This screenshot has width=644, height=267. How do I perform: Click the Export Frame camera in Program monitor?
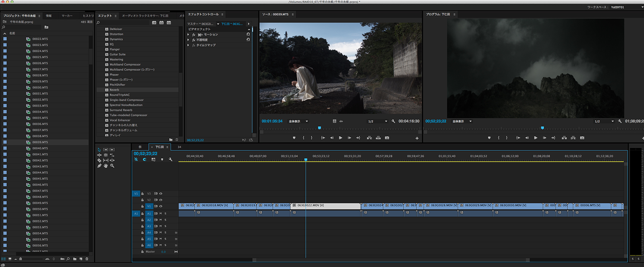click(582, 138)
